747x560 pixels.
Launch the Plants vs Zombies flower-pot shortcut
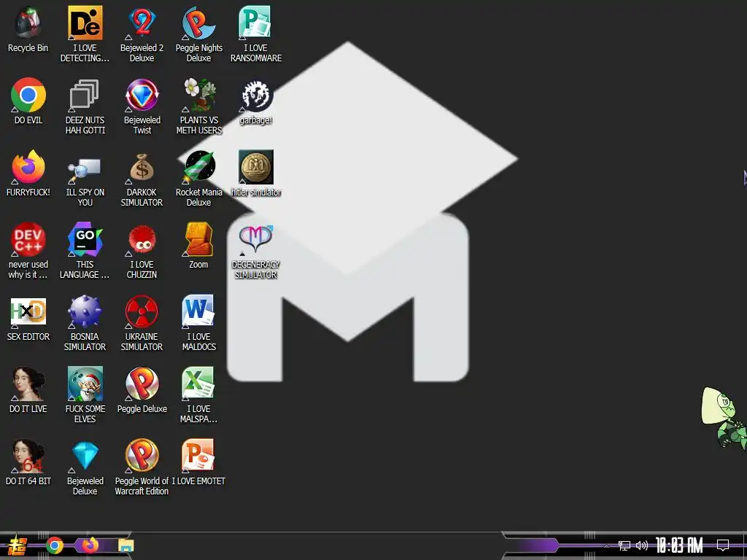tap(198, 96)
